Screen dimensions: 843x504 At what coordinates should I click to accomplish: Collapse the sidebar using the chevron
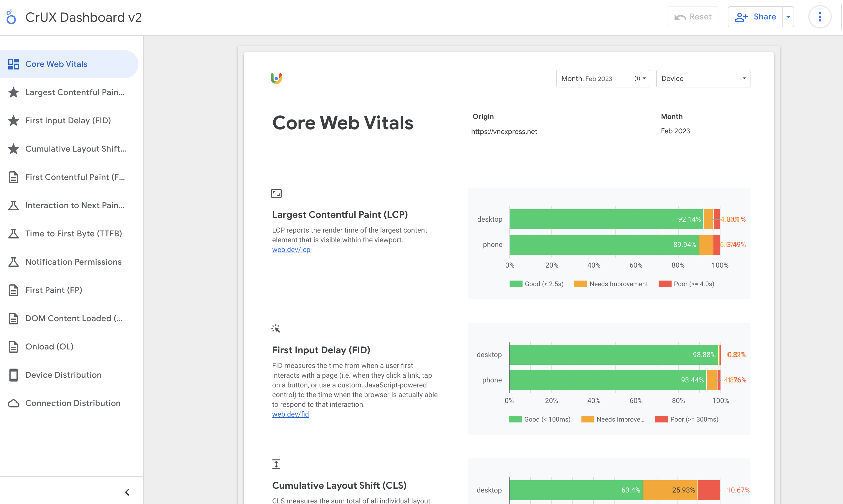point(128,491)
